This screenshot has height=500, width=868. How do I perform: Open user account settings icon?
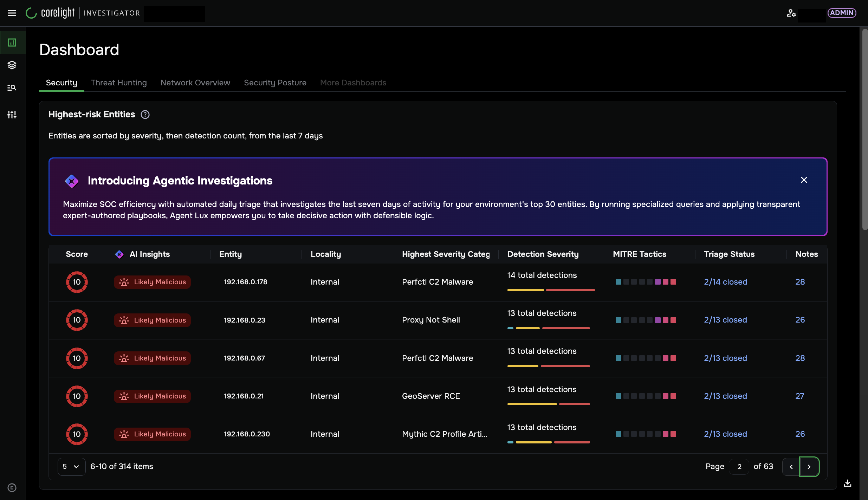(791, 13)
